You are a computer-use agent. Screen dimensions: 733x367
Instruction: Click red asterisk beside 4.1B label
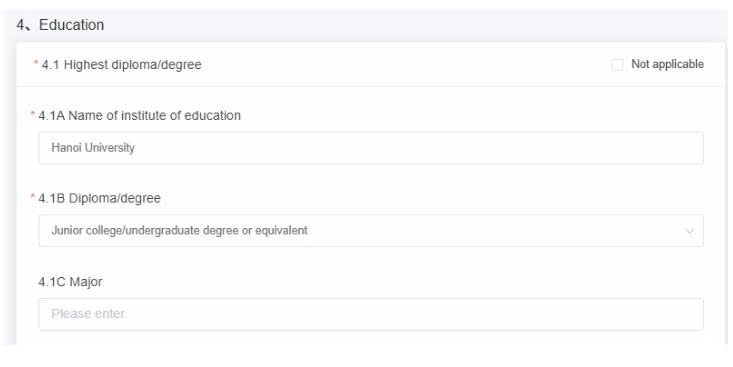coord(33,196)
